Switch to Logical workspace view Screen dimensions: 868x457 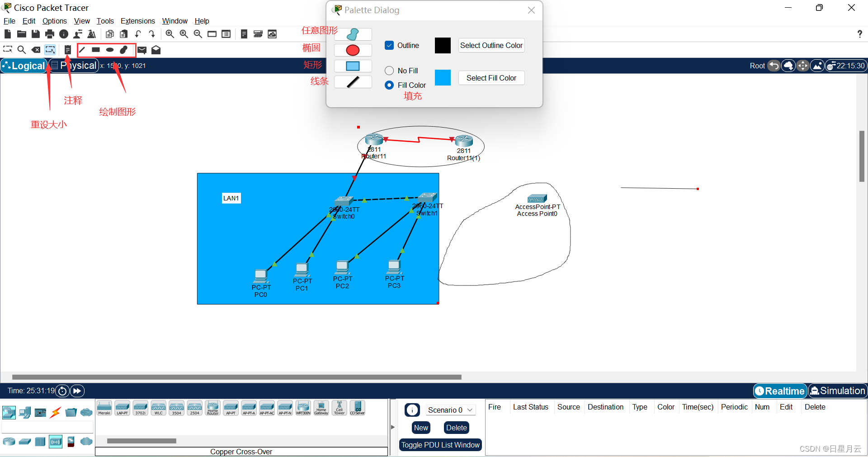[x=24, y=66]
